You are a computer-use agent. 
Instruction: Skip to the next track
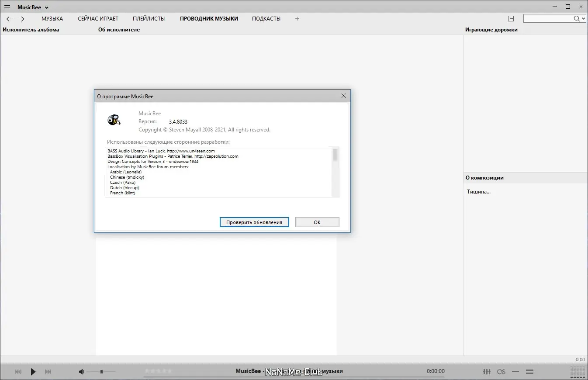pyautogui.click(x=48, y=372)
